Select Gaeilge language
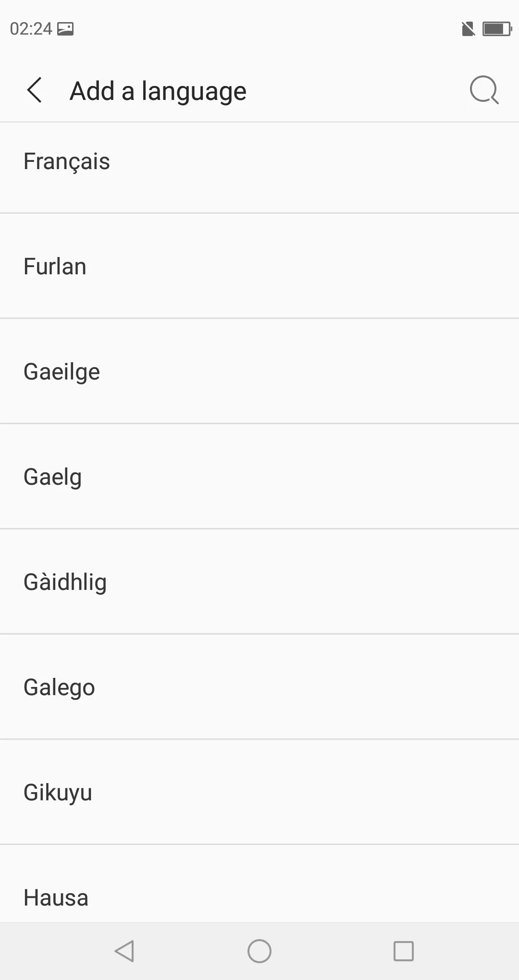Viewport: 519px width, 980px height. pos(62,372)
